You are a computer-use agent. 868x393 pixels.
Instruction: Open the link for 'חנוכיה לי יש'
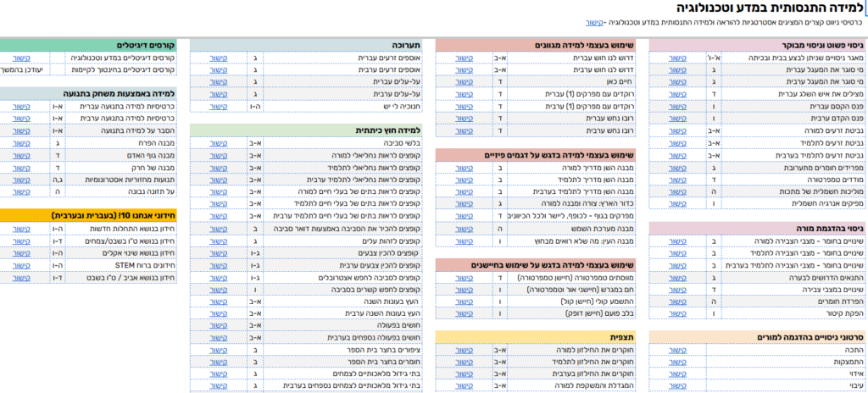[x=218, y=106]
